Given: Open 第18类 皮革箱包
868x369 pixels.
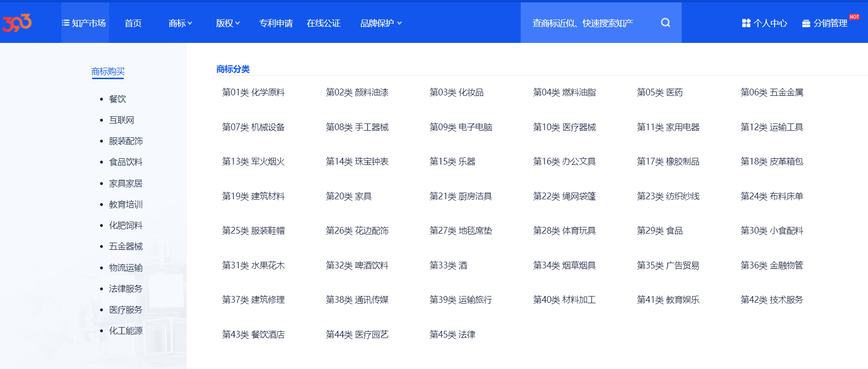Looking at the screenshot, I should point(772,162).
